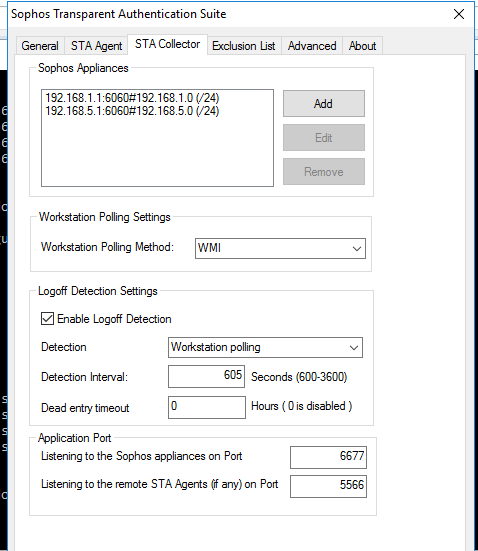Click the Sophos appliances port 6677 field
This screenshot has height=551, width=478.
(328, 457)
